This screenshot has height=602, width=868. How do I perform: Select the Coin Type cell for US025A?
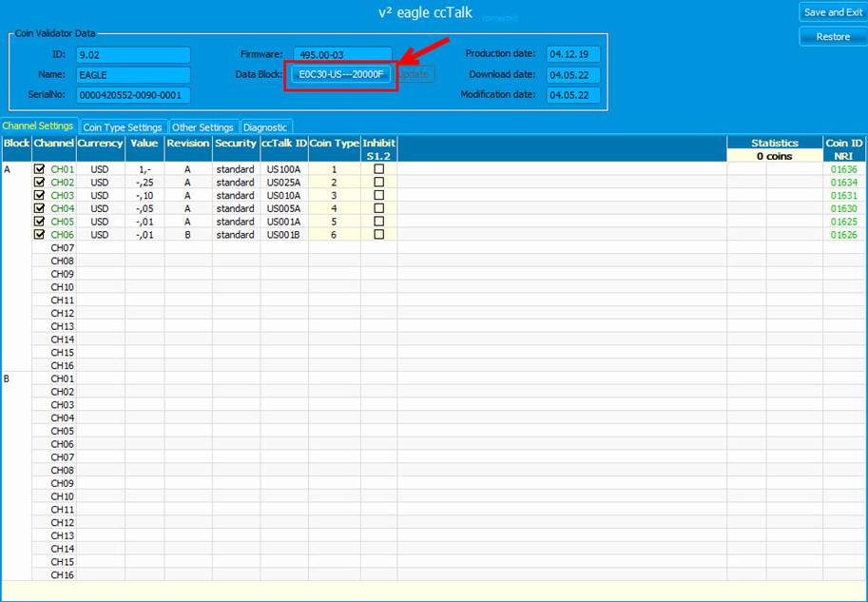(x=334, y=183)
